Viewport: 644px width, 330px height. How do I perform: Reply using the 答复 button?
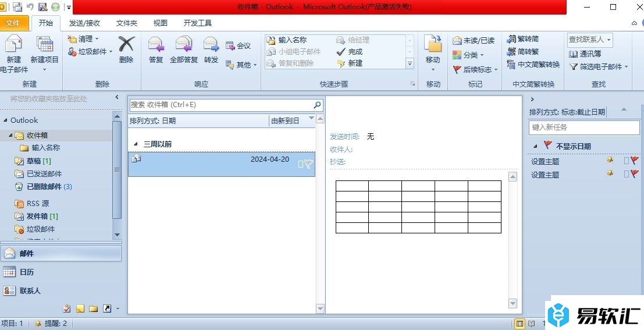tap(156, 49)
